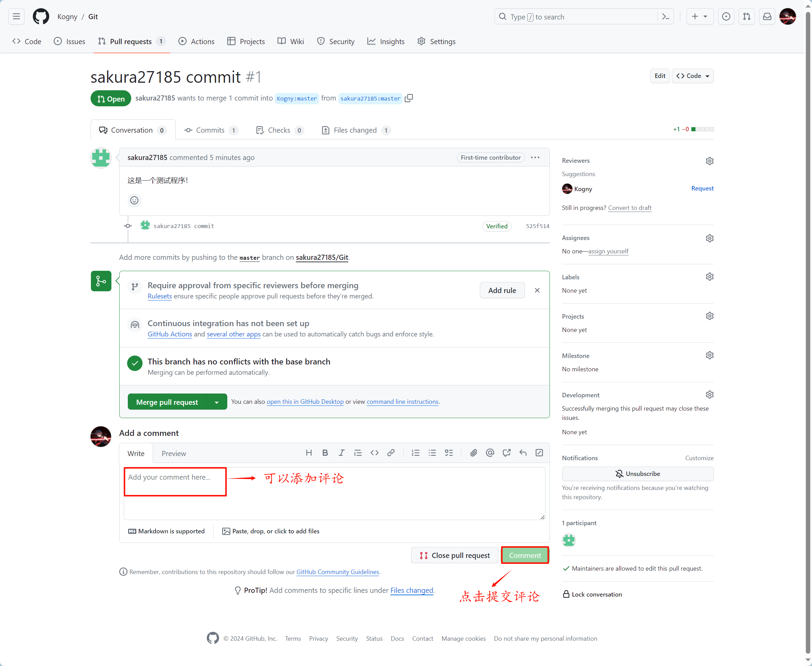Click the files changed tab icon
The image size is (812, 666).
coord(325,130)
